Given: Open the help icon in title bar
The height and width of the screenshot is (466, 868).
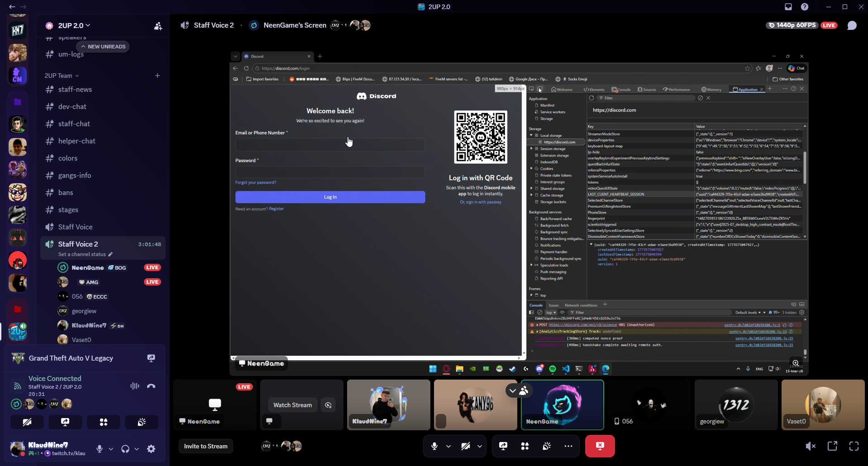Looking at the screenshot, I should click(805, 7).
